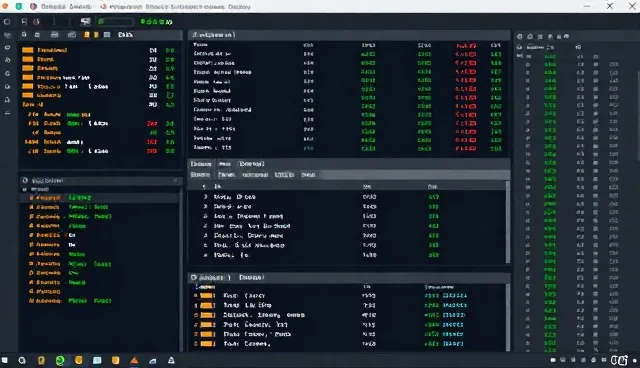This screenshot has width=640, height=368.
Task: Click the green-tipped progress field in the top toolbar
Action: coord(115,21)
